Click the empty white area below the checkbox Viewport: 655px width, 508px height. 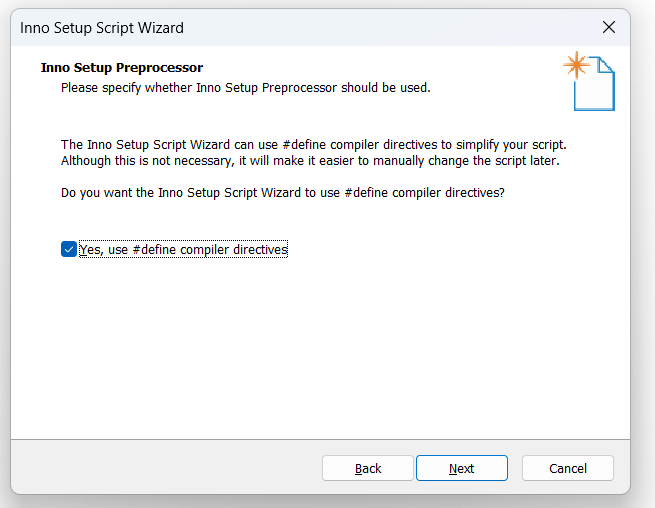pos(320,347)
